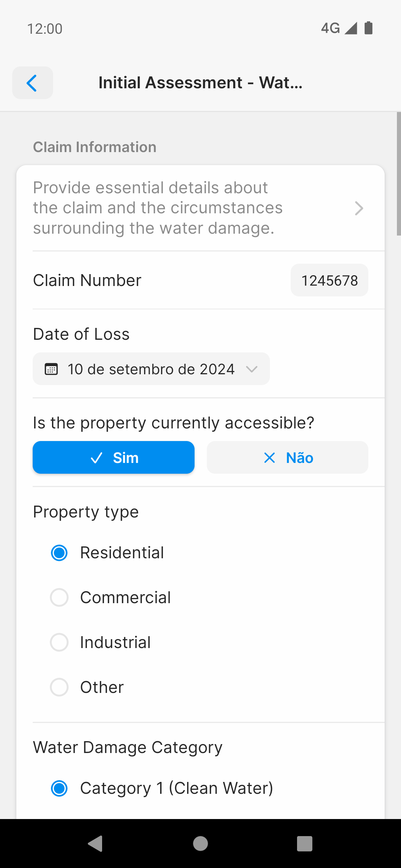Select the Residential property type
This screenshot has height=868, width=401.
point(107,553)
